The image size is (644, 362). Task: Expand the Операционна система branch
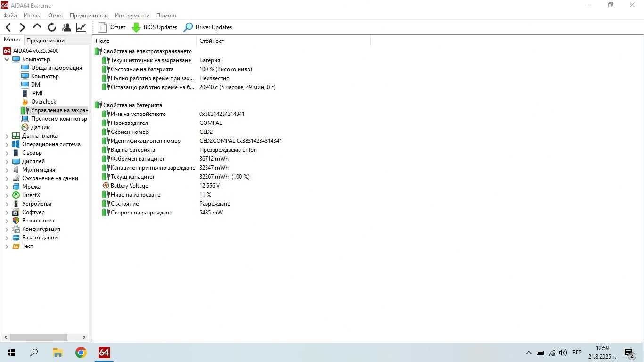tap(7, 144)
